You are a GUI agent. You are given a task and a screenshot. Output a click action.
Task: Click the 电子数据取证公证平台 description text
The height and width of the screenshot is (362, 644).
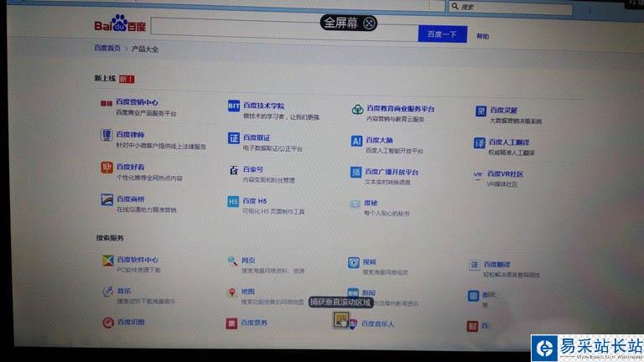[x=273, y=148]
